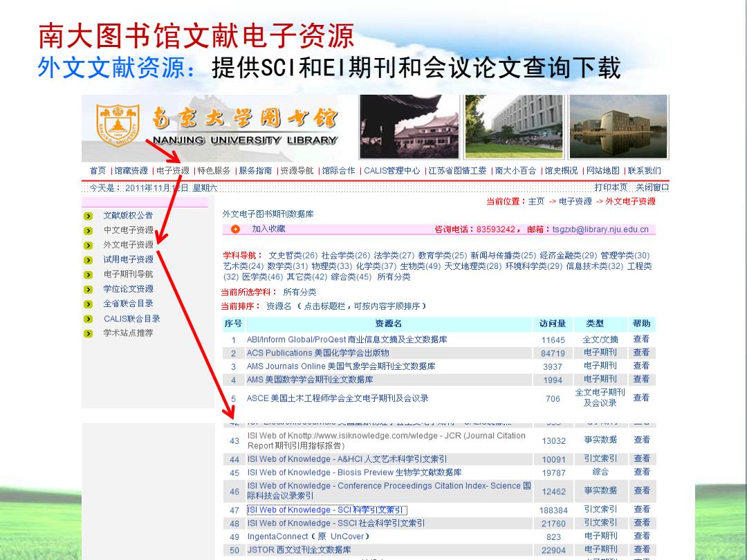Image resolution: width=747 pixels, height=560 pixels.
Task: Select 资源导航 in the navigation bar
Action: pos(297,171)
